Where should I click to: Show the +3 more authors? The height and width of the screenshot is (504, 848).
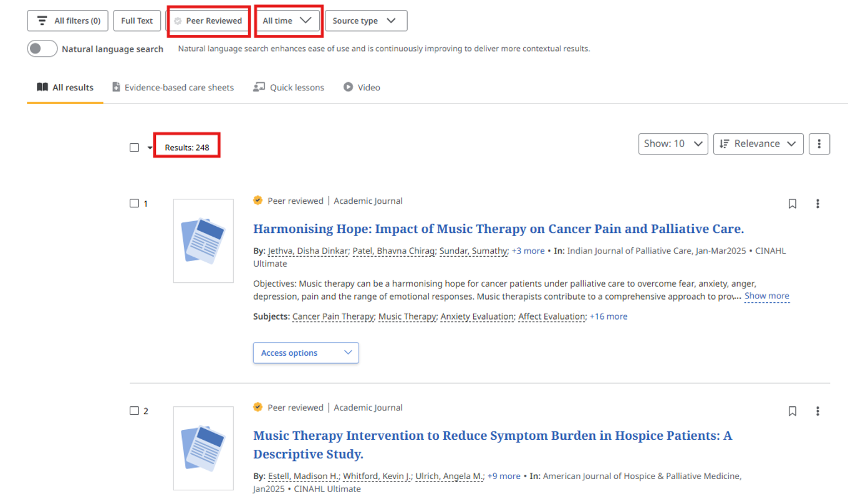(x=528, y=250)
